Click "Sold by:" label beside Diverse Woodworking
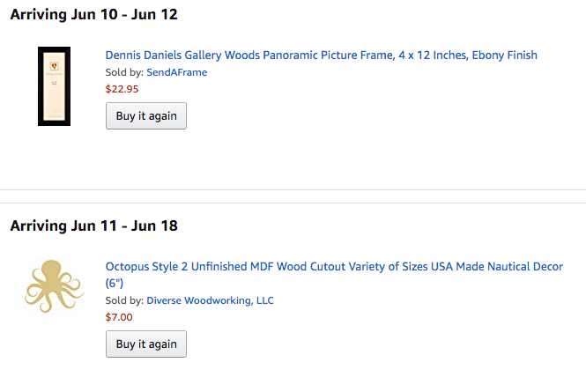 click(124, 300)
